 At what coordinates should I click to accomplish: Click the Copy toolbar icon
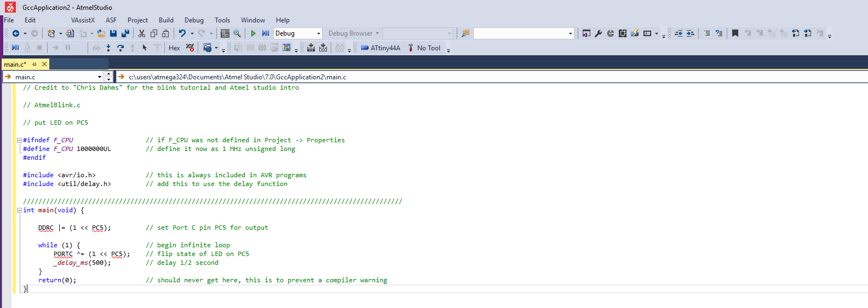click(154, 33)
